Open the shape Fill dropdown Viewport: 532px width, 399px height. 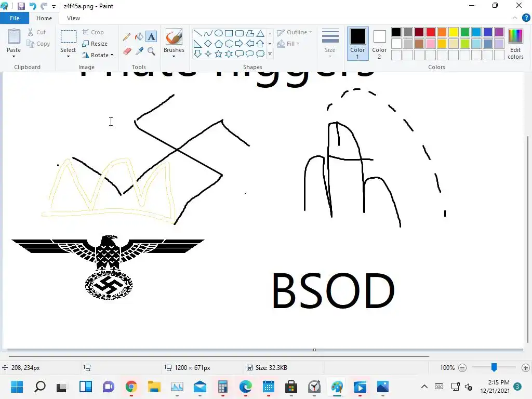pyautogui.click(x=289, y=44)
